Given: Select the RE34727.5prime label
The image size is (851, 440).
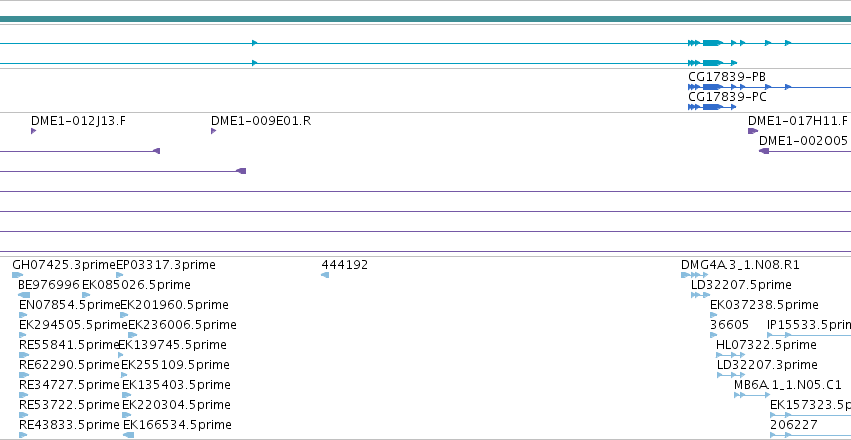Looking at the screenshot, I should (x=69, y=385).
